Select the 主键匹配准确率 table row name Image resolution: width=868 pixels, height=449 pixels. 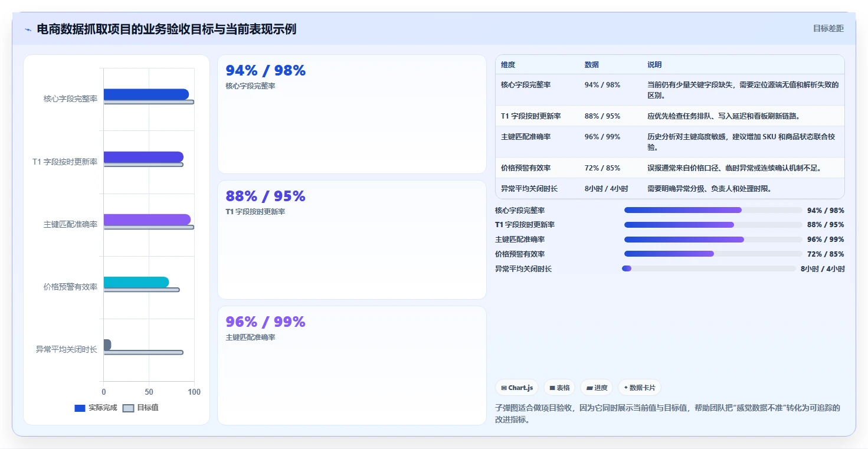[526, 137]
